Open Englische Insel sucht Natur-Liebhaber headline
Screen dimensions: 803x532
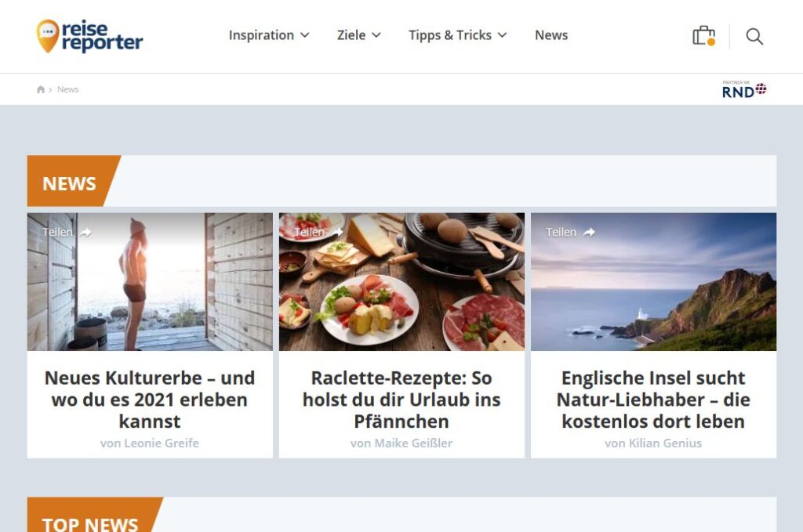pos(653,400)
